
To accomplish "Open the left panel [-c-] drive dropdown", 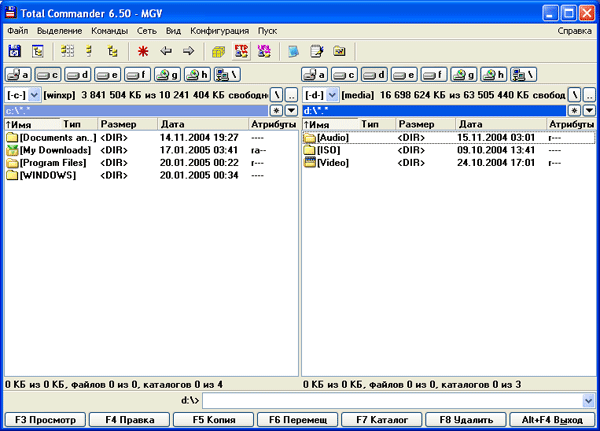I will click(34, 95).
